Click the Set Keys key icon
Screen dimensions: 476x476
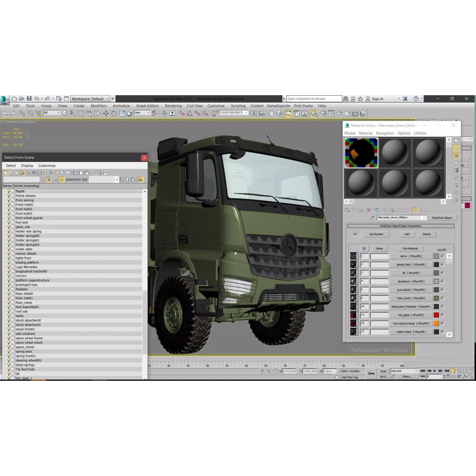tap(371, 374)
